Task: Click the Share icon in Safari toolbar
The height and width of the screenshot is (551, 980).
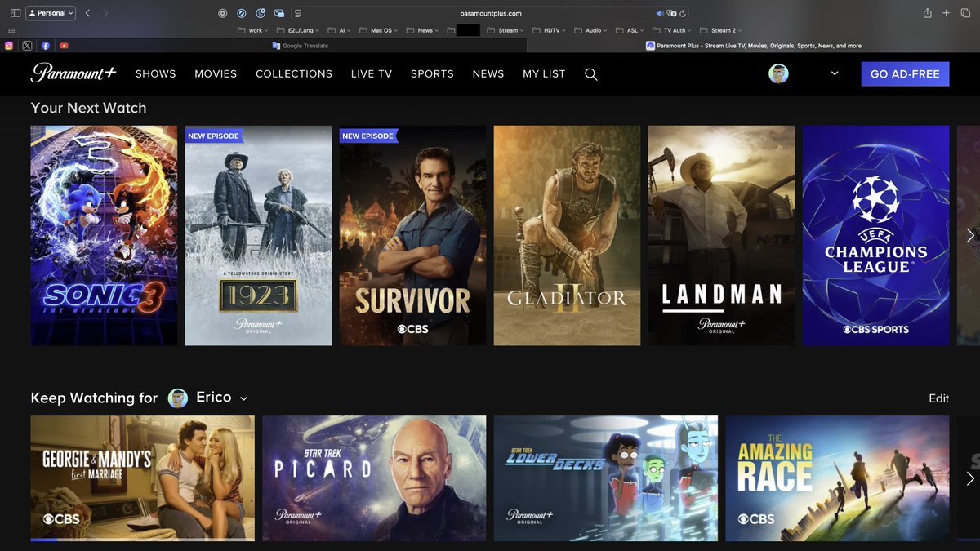Action: [928, 13]
